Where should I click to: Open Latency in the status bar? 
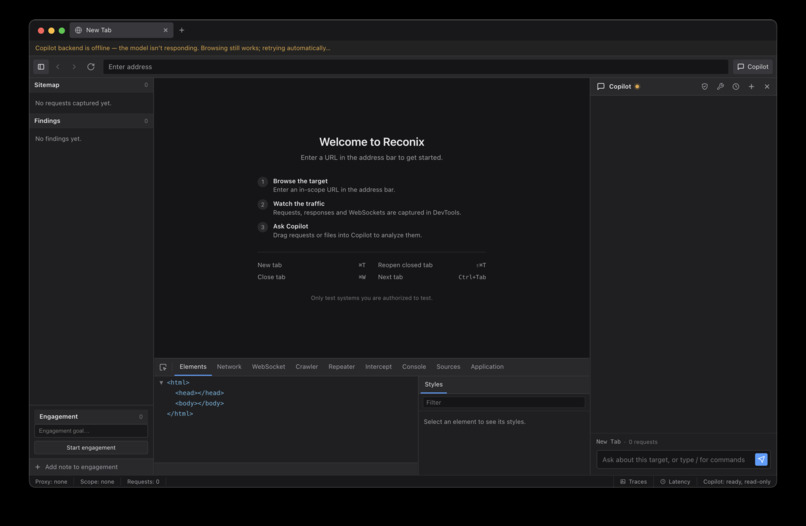(x=675, y=482)
